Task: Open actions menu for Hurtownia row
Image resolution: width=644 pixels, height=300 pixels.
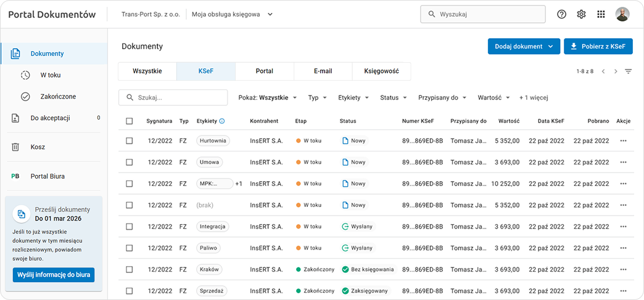Action: pos(623,140)
